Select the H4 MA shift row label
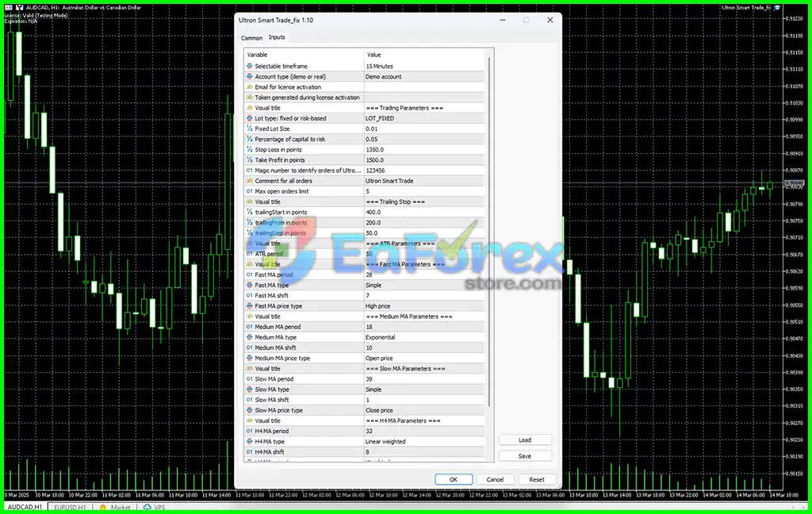Screen dimensions: 812x514 270,452
